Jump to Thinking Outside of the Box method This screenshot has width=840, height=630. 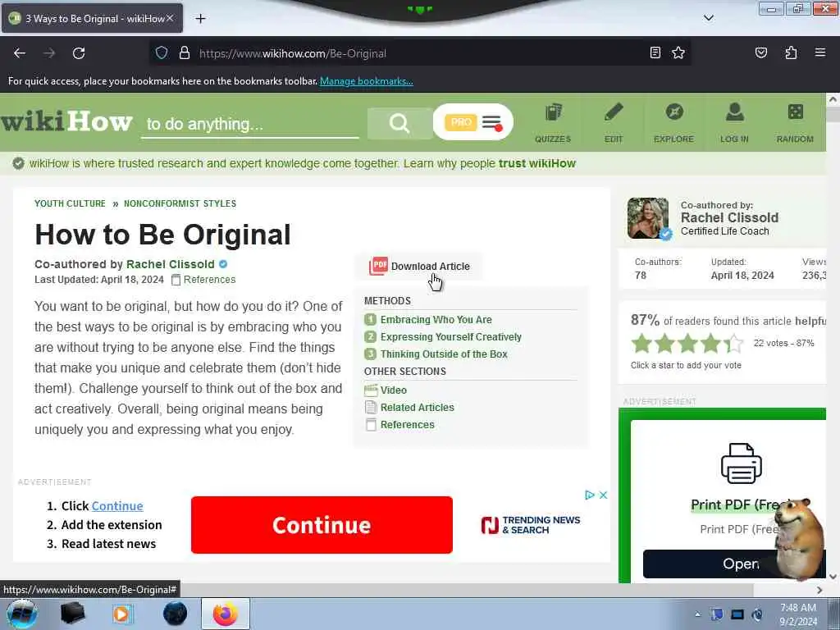[444, 354]
